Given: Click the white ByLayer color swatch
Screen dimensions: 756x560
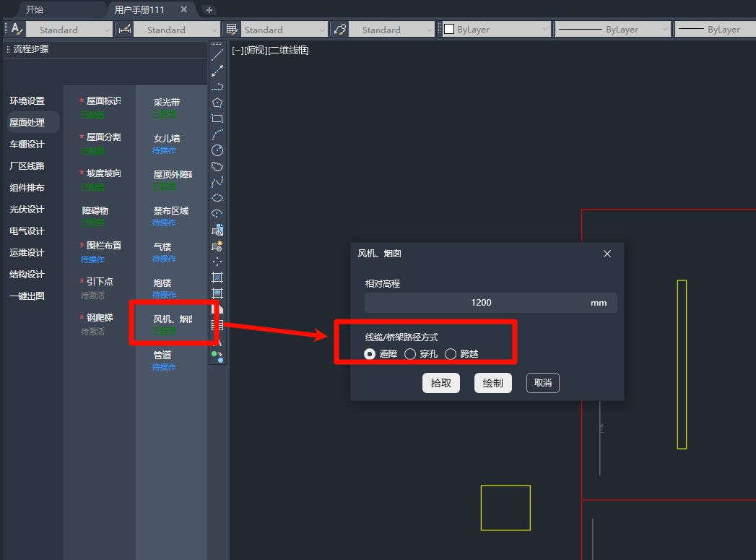Looking at the screenshot, I should pos(449,30).
